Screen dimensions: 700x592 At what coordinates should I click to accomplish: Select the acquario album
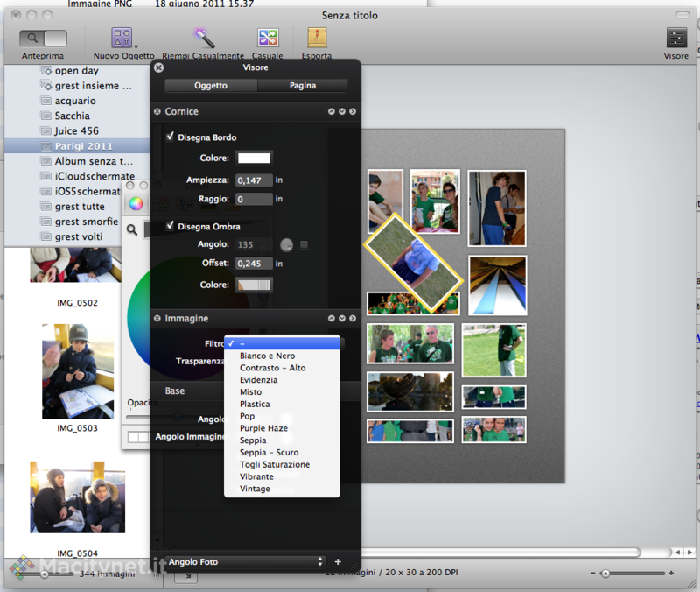[77, 101]
